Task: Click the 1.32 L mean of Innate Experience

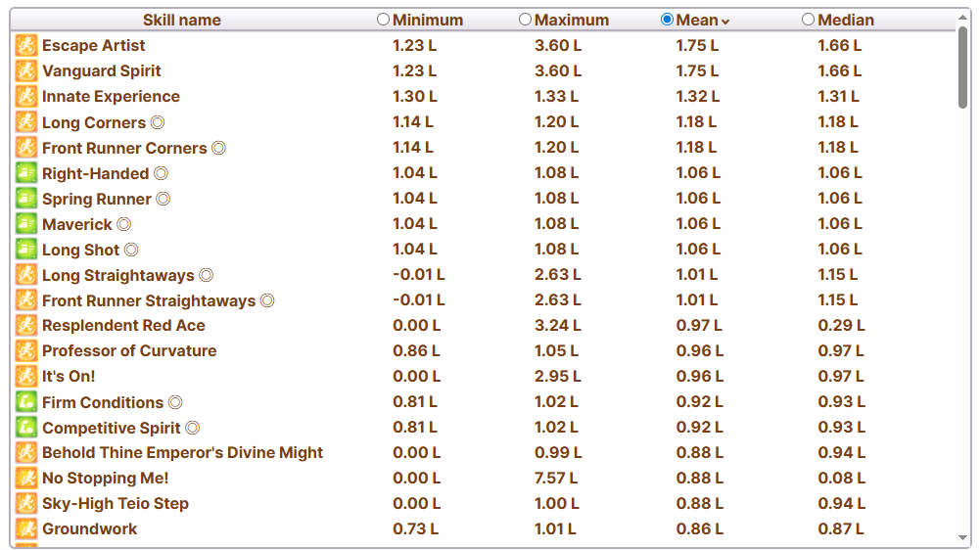Action: [x=697, y=97]
